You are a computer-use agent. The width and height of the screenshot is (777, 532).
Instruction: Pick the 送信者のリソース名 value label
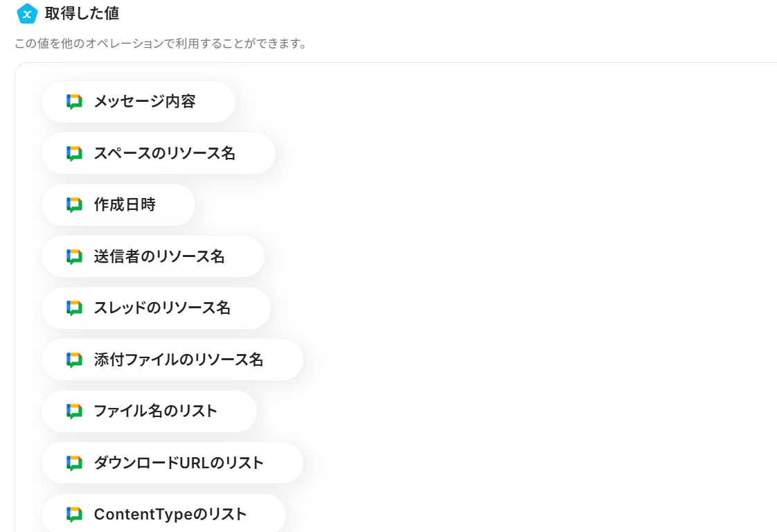click(159, 257)
